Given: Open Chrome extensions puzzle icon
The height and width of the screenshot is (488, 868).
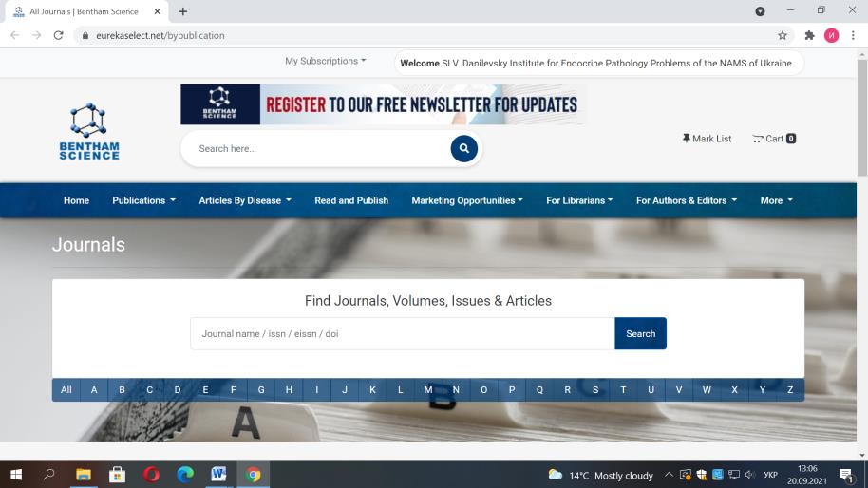Looking at the screenshot, I should 809,35.
